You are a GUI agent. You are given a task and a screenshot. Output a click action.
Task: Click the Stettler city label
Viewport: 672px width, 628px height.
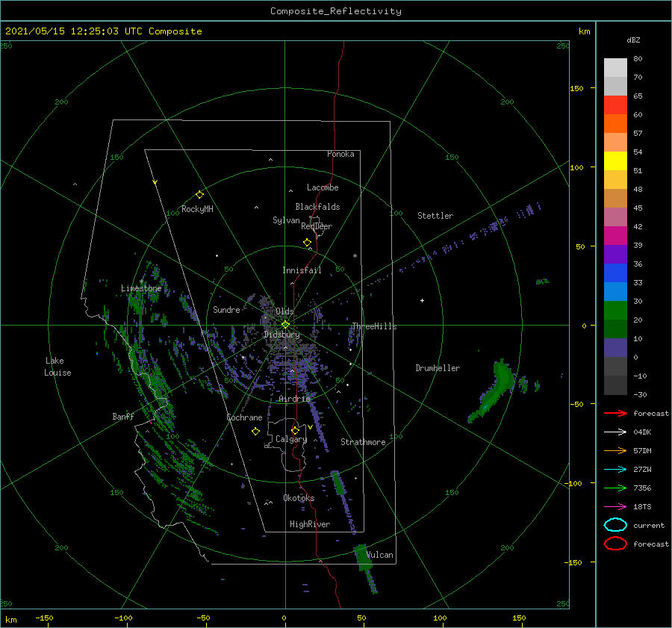435,216
